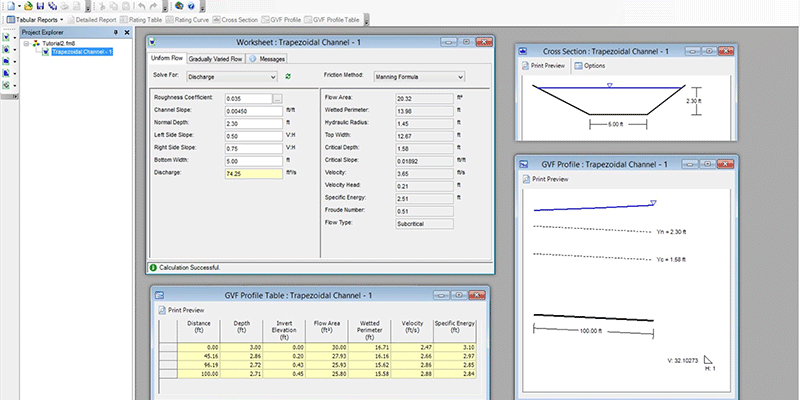Click the ellipsis button beside Roughness Coefficient
Image resolution: width=800 pixels, height=400 pixels.
(277, 98)
